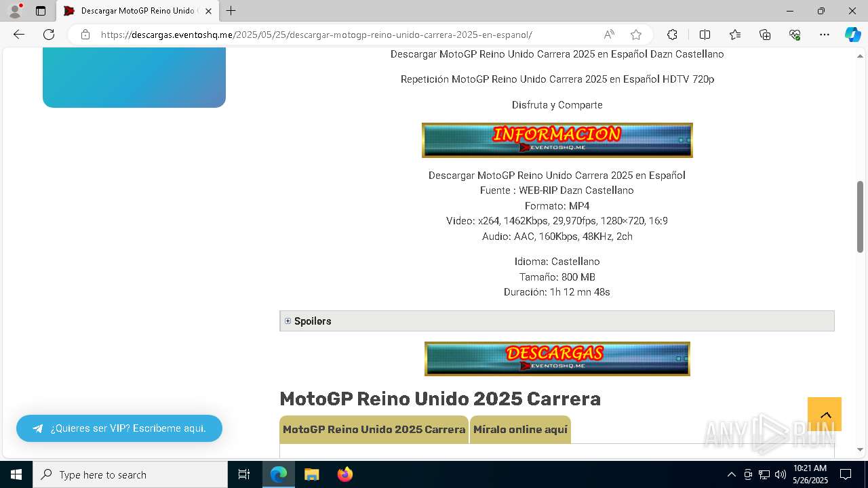Select the 'Audio: AAC, 160Kbps' line
Image resolution: width=868 pixels, height=488 pixels.
coord(557,237)
